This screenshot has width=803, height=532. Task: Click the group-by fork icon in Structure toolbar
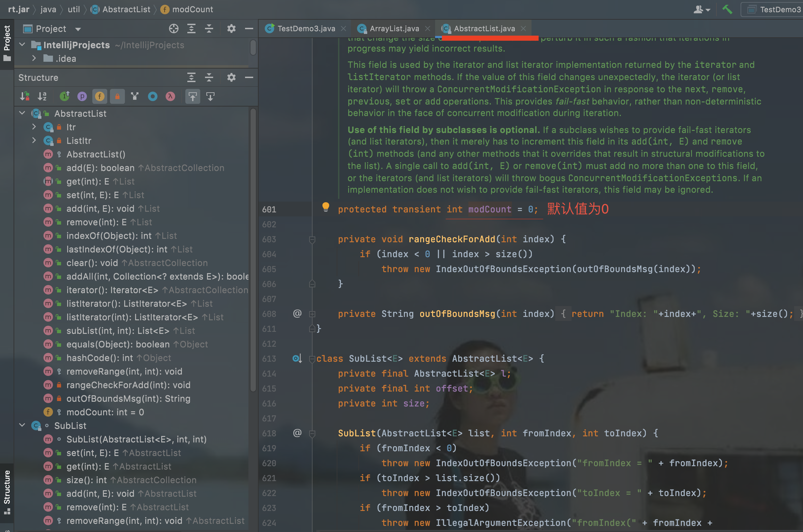click(135, 97)
